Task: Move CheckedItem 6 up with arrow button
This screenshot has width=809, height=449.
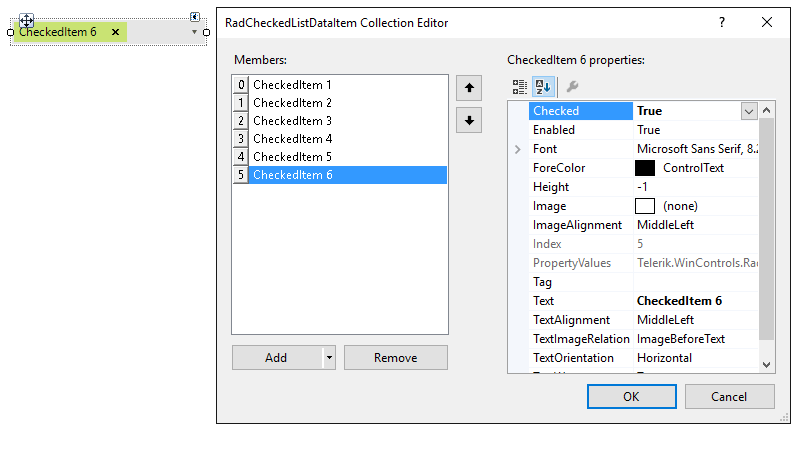Action: [468, 88]
